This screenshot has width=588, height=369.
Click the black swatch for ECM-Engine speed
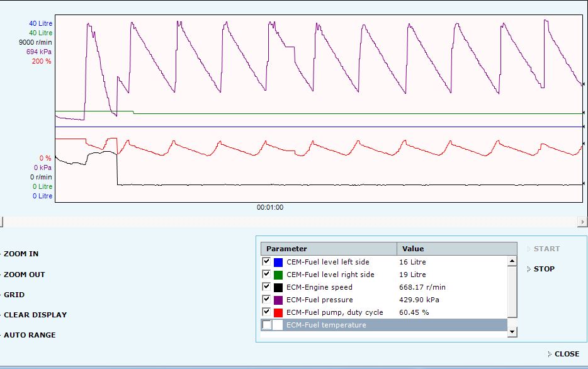pos(277,287)
